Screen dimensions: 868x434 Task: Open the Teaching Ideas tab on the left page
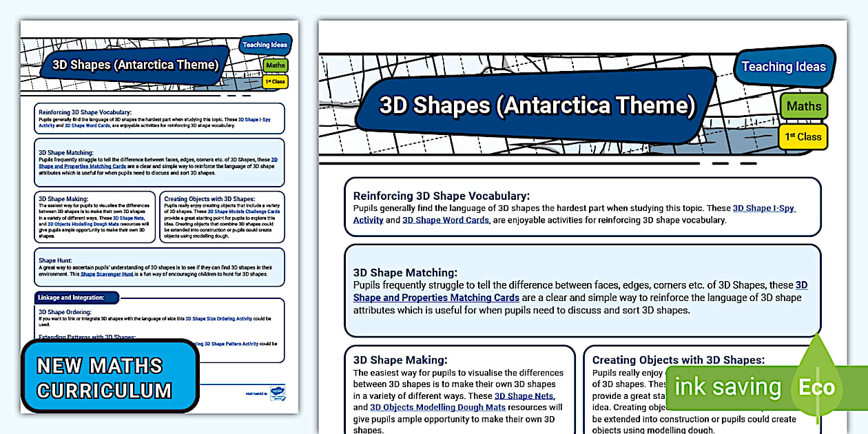pos(266,44)
